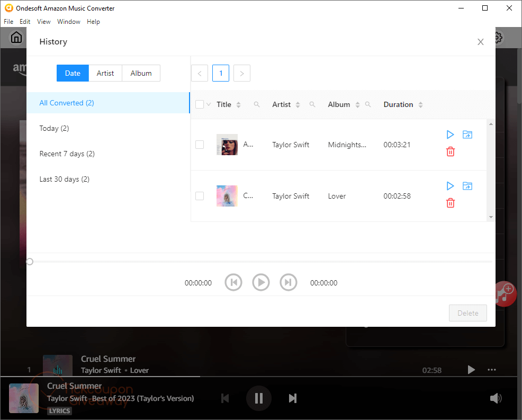Click the Home icon in main toolbar

coord(16,37)
